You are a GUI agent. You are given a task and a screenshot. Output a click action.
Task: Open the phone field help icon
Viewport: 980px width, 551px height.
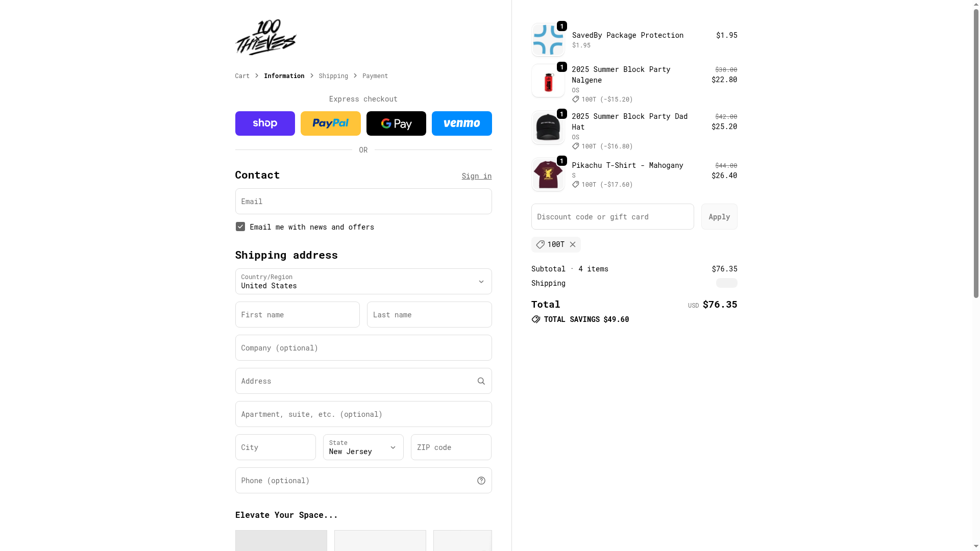tap(481, 481)
